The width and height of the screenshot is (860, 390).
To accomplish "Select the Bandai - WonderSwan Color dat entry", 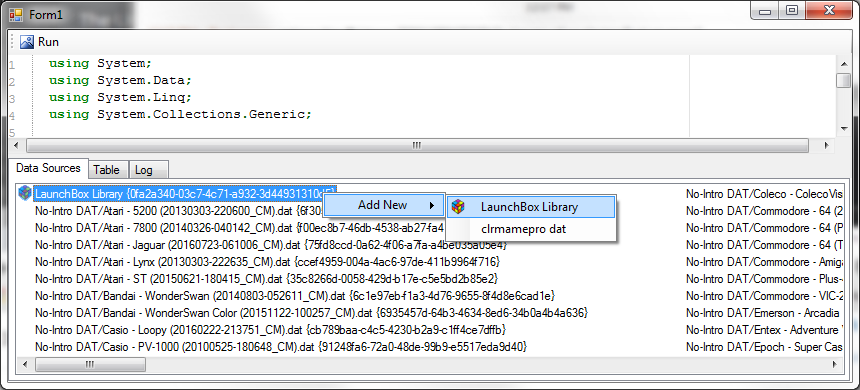I will pyautogui.click(x=312, y=313).
